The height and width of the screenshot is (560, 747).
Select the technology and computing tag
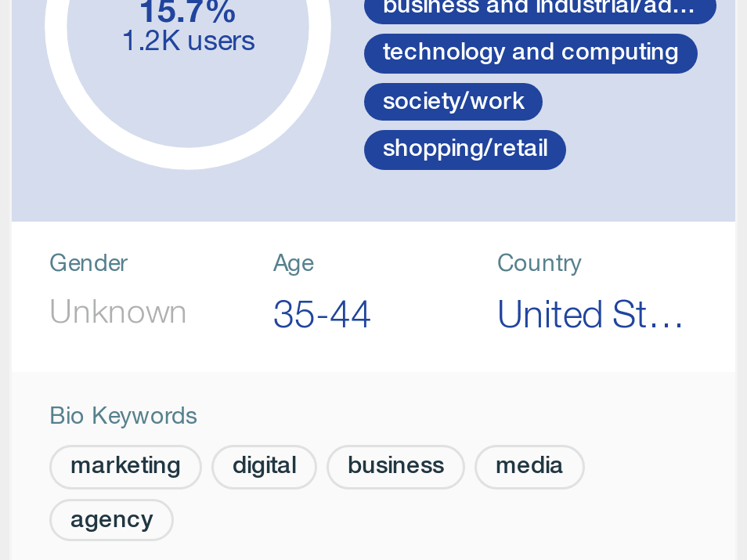click(530, 53)
